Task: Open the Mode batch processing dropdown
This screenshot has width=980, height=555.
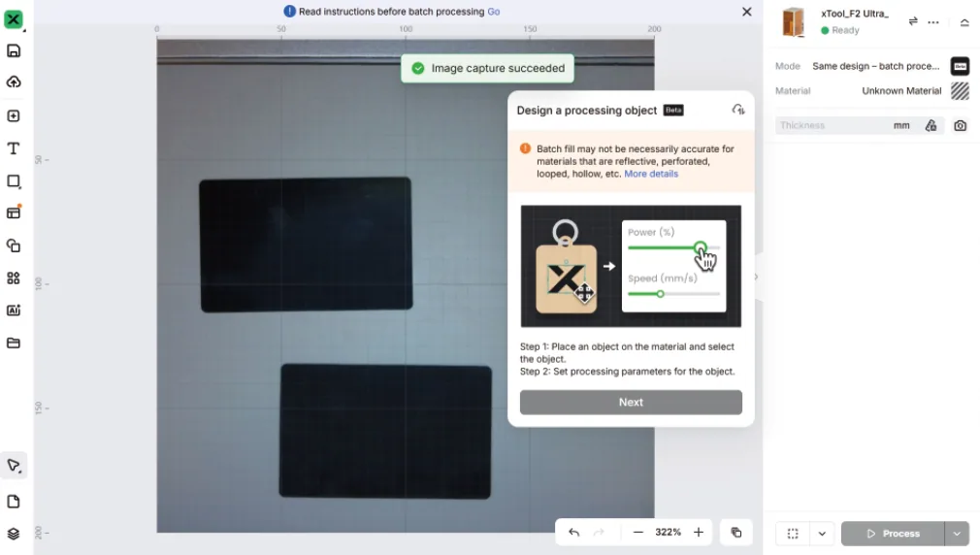Action: click(x=875, y=66)
